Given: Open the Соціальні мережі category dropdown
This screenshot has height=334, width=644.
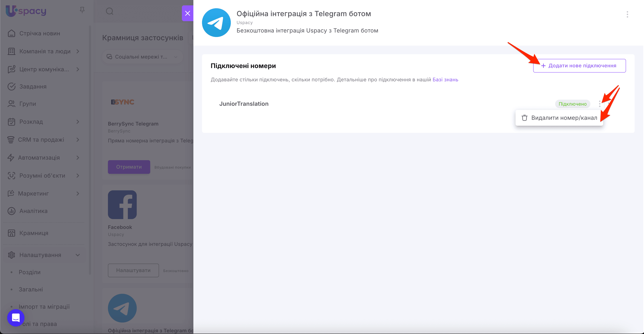Looking at the screenshot, I should pos(142,57).
